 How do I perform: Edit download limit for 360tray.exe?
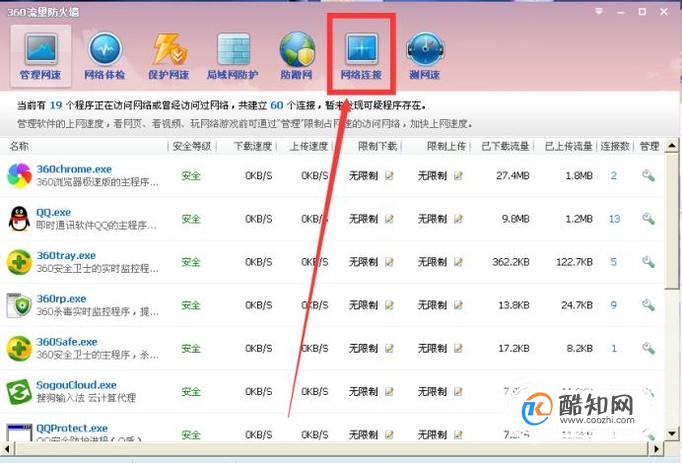389,262
